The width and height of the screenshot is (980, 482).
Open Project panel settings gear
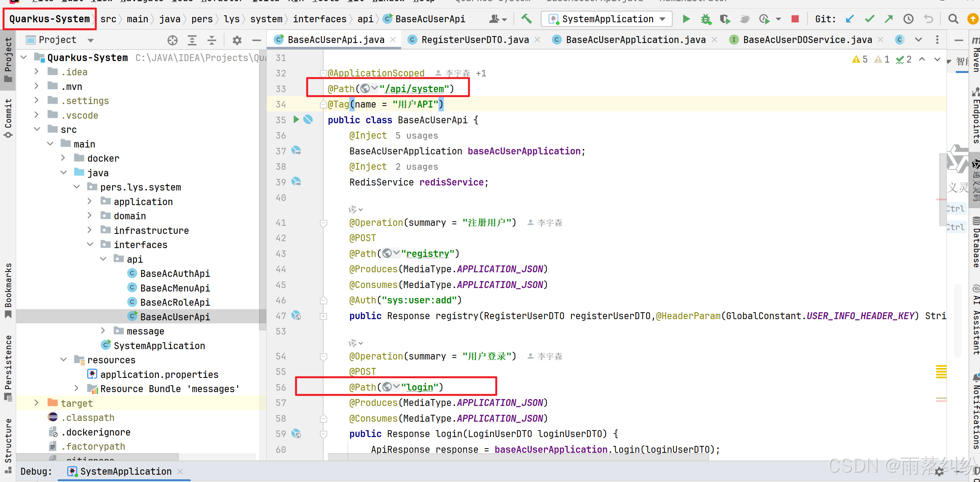coord(237,40)
